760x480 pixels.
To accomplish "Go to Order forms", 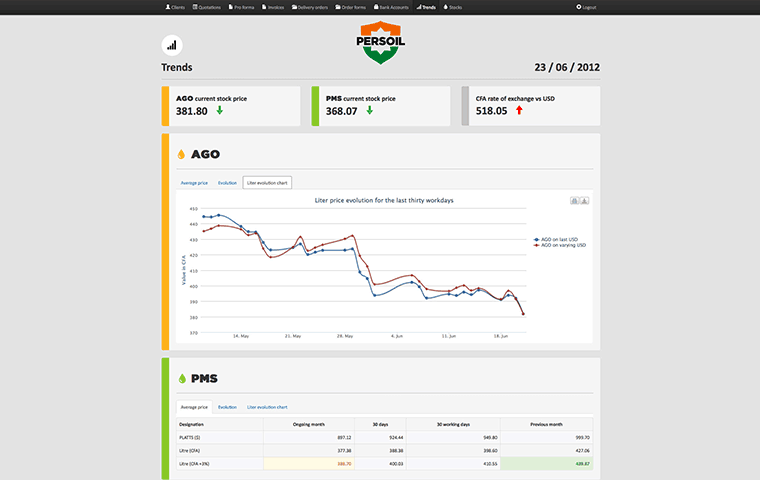I will [x=350, y=7].
